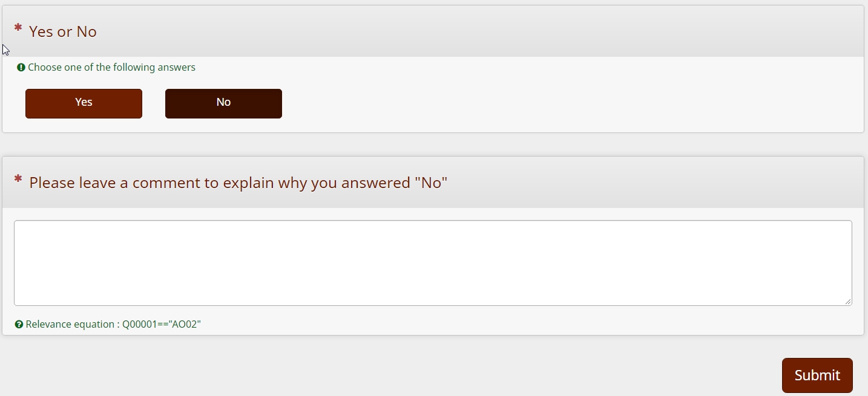Click the word "answered" in the comment title
The image size is (868, 396).
[x=375, y=183]
